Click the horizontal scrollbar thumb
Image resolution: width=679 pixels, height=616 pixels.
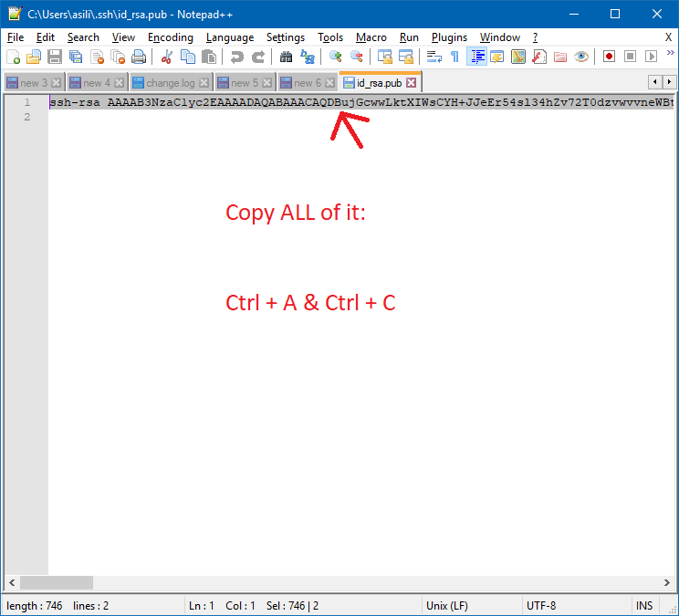coord(57,582)
